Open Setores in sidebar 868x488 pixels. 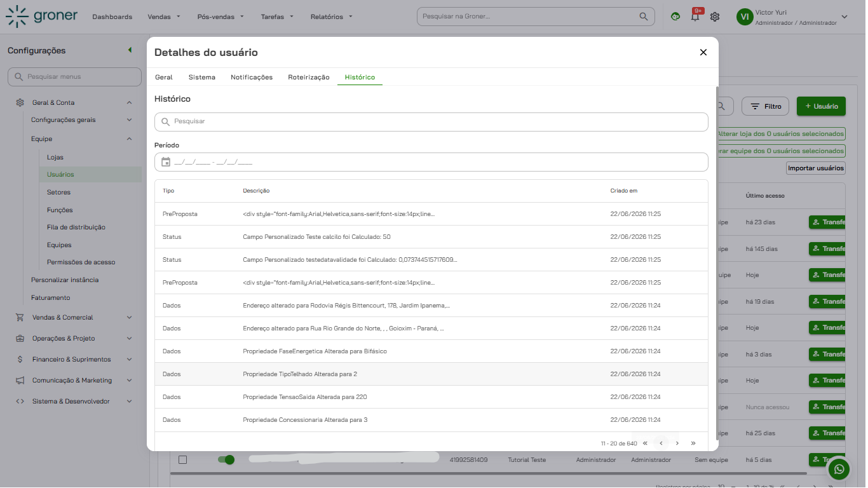click(x=58, y=192)
